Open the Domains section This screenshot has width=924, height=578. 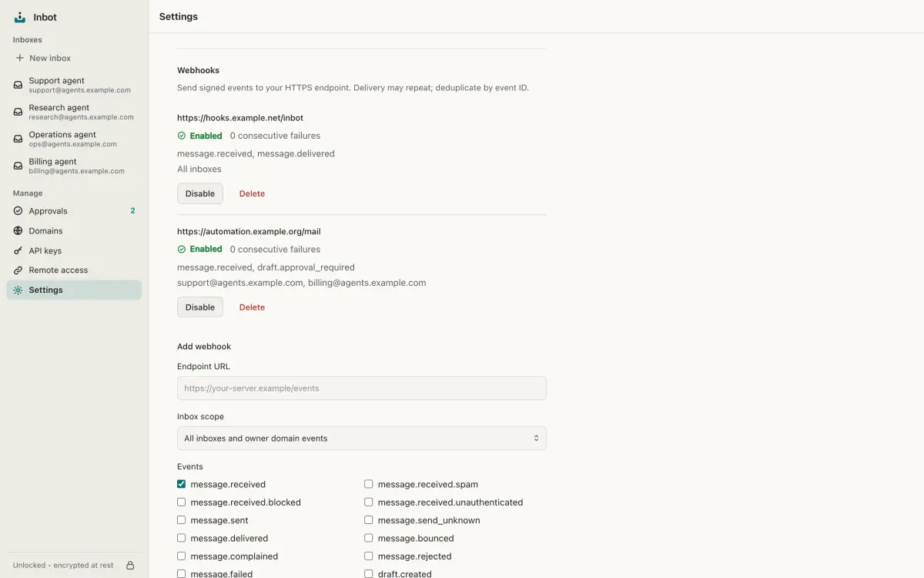click(x=74, y=230)
